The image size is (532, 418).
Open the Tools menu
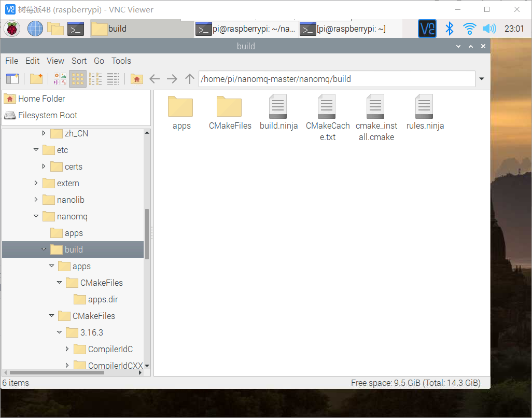click(121, 61)
